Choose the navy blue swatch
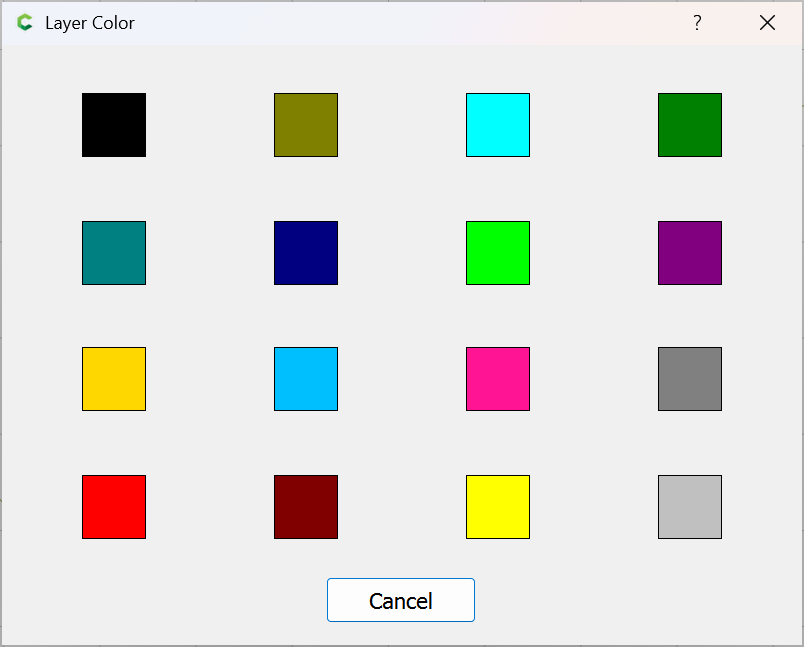The height and width of the screenshot is (647, 804). coord(306,253)
